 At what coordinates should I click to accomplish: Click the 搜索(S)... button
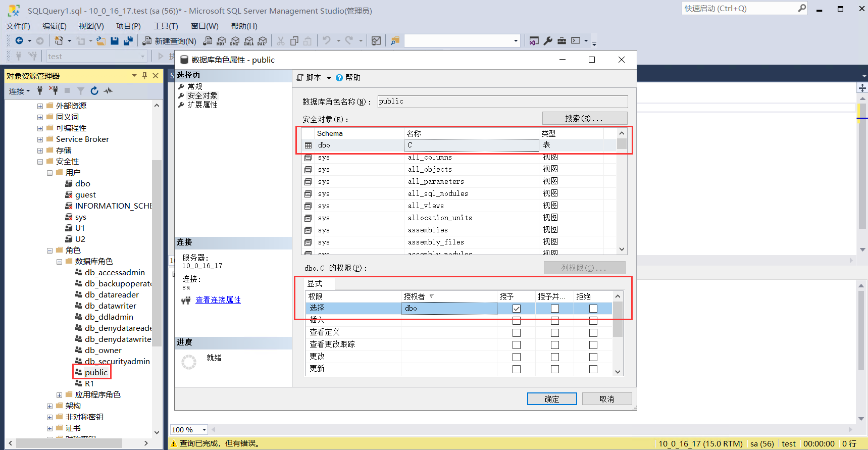pyautogui.click(x=585, y=118)
